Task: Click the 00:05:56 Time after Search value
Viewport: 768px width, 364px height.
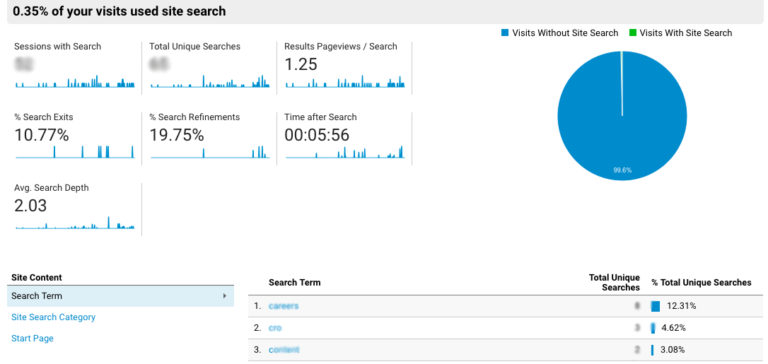Action: [317, 135]
